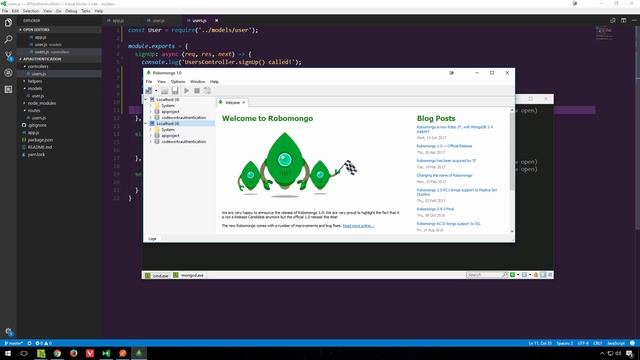Open the Windows Start button
This screenshot has height=360, width=640.
[x=8, y=353]
